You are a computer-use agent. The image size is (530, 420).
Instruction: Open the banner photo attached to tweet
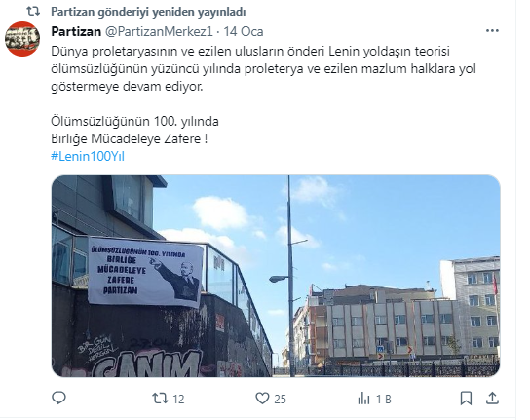pyautogui.click(x=276, y=276)
